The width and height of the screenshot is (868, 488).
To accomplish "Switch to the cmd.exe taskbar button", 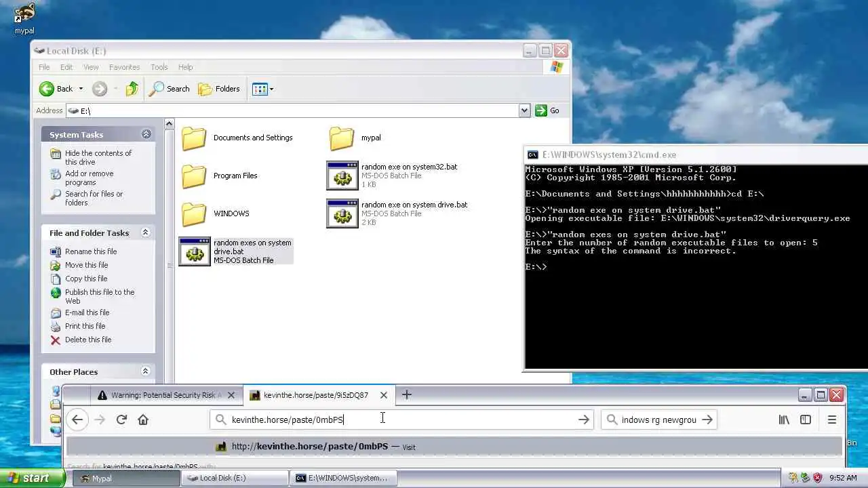I will point(342,478).
